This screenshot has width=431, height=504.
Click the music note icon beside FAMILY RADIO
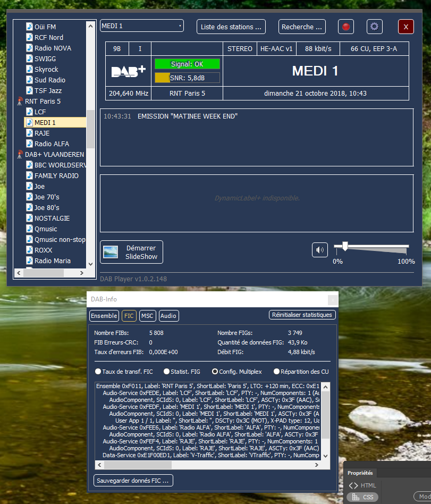pos(29,175)
